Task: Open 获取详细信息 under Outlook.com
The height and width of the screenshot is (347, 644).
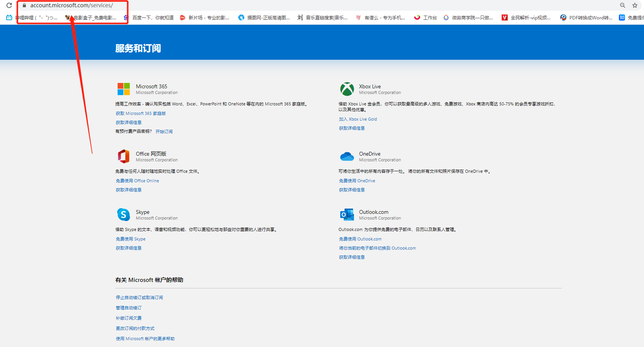Action: (352, 257)
